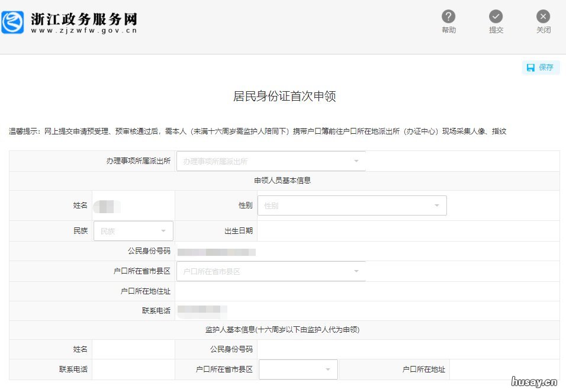This screenshot has height=392, width=566.
Task: Click the 姓名 name input field
Action: [133, 205]
